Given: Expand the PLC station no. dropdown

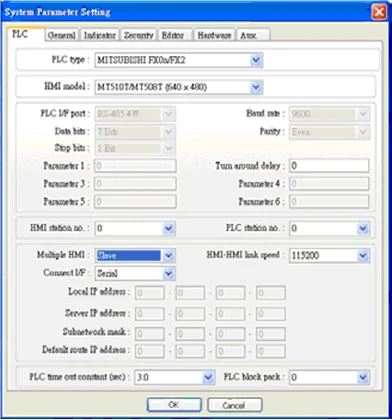Looking at the screenshot, I should tap(363, 229).
